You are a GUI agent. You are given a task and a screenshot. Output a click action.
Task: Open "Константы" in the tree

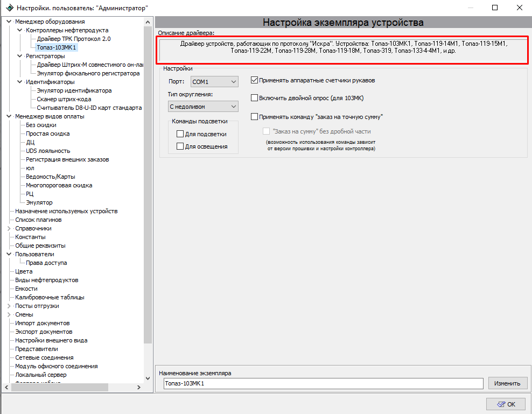click(30, 237)
